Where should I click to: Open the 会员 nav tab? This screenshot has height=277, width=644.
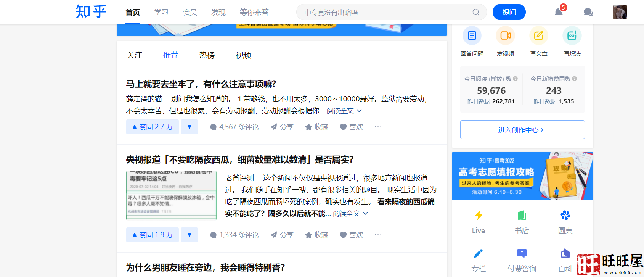tap(190, 12)
